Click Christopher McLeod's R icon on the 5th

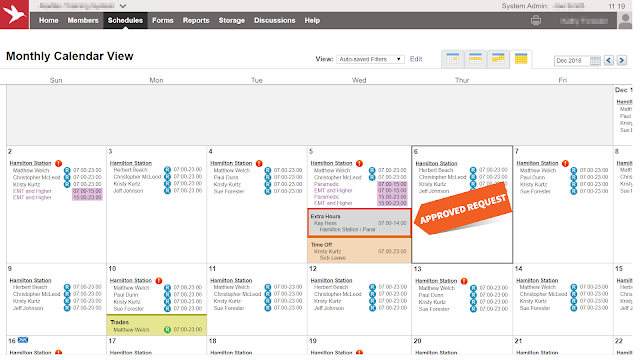tap(372, 177)
